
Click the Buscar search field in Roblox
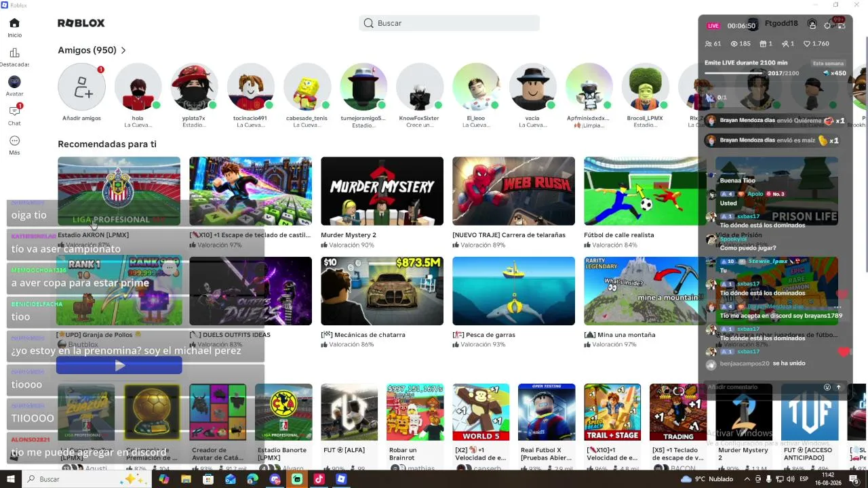point(449,23)
